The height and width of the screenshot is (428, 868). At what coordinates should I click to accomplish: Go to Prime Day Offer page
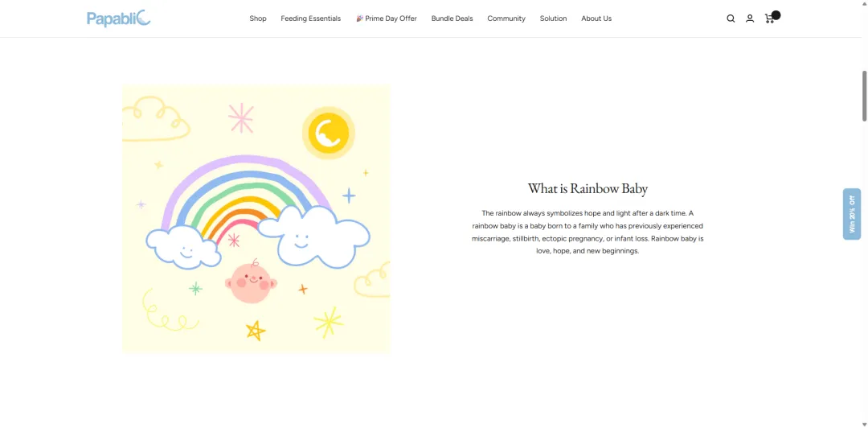coord(386,19)
